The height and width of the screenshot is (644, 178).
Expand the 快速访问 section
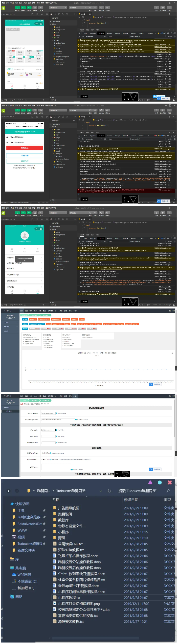tap(22, 504)
